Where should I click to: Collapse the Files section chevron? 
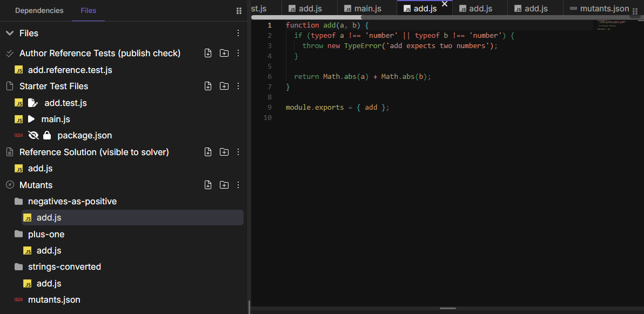[x=10, y=34]
